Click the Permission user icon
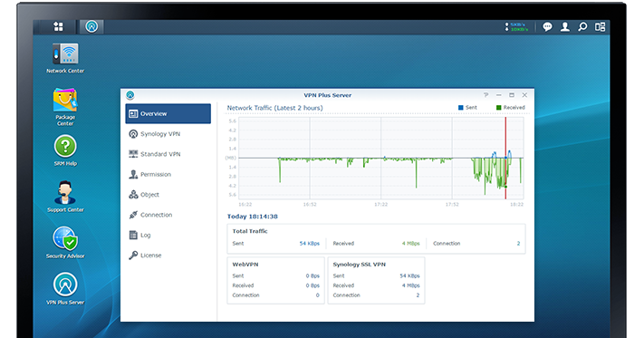The height and width of the screenshot is (338, 644). click(133, 174)
